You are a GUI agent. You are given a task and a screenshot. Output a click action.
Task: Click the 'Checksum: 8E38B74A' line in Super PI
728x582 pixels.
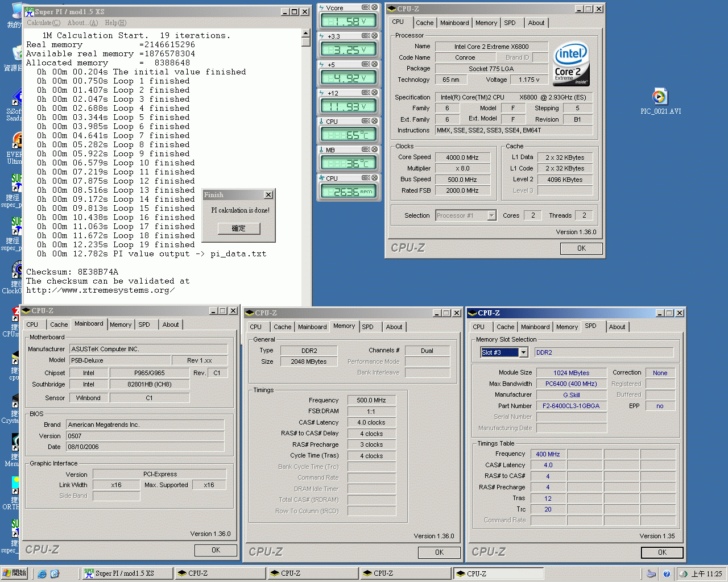click(72, 272)
